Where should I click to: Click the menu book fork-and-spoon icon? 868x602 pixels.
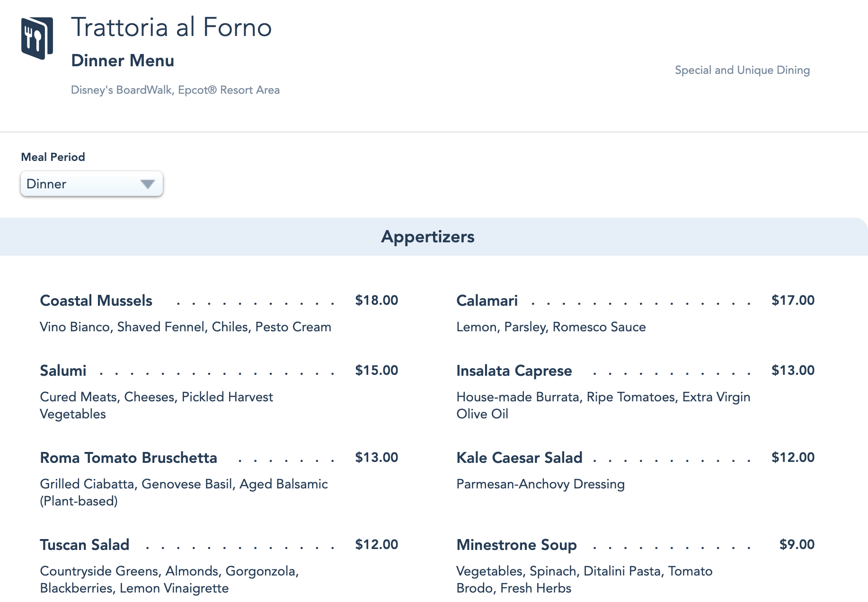[x=37, y=38]
